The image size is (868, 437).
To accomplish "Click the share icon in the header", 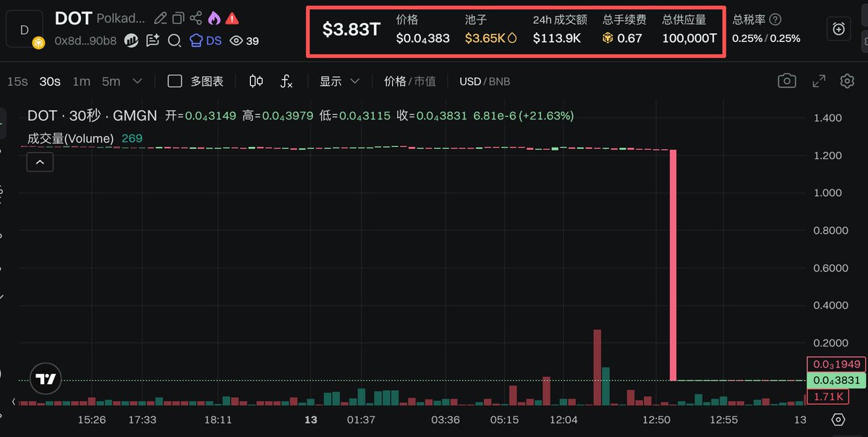I will click(x=196, y=18).
